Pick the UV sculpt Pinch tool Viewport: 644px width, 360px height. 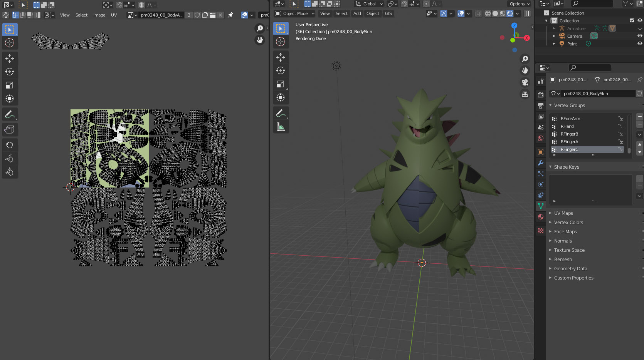[x=10, y=172]
